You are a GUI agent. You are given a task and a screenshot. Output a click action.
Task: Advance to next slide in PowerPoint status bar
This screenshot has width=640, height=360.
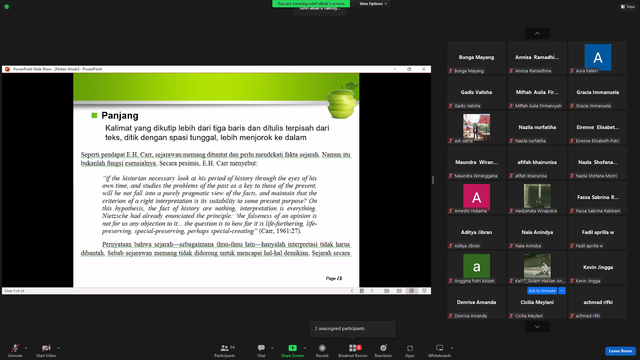pyautogui.click(x=372, y=291)
